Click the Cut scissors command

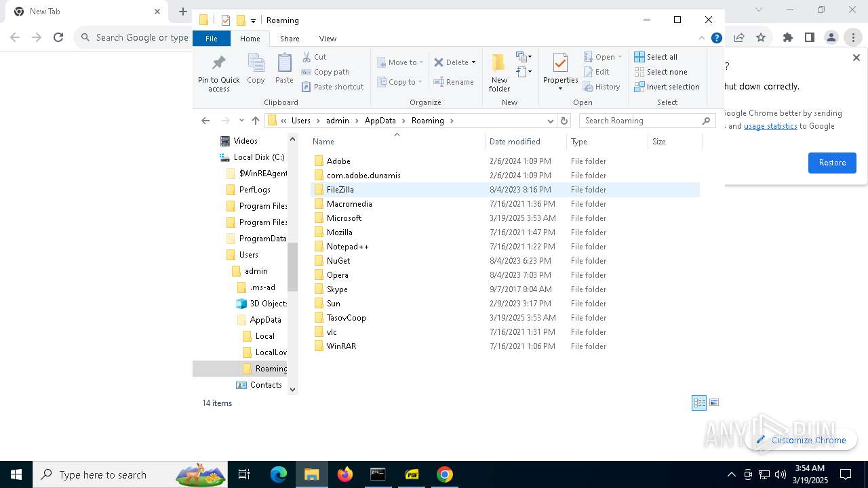314,57
